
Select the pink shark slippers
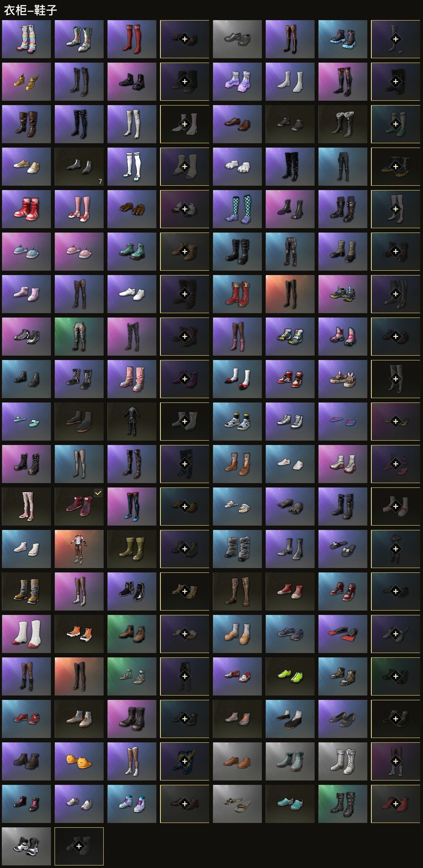79,252
